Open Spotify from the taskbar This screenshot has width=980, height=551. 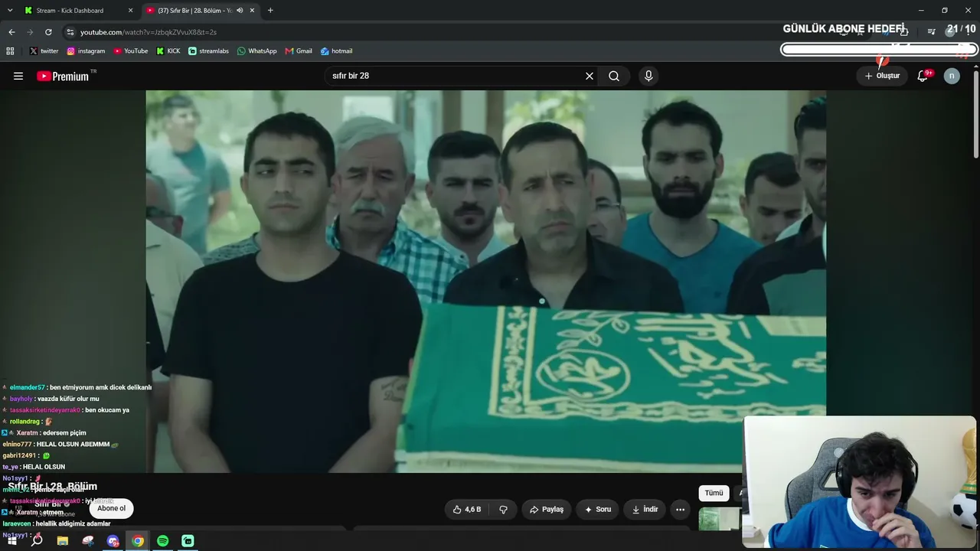coord(163,541)
